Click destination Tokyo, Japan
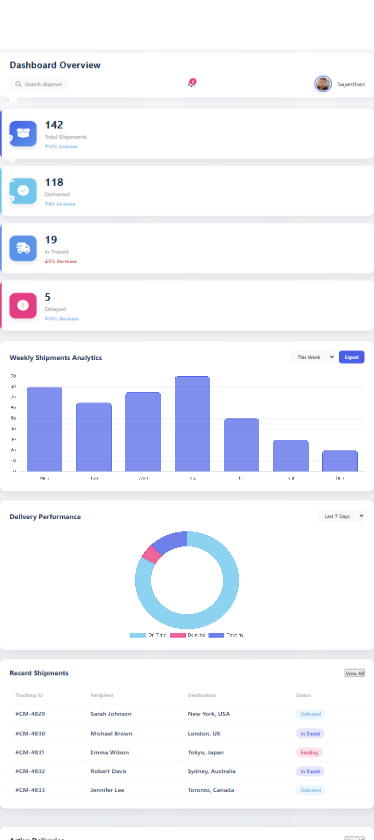The width and height of the screenshot is (374, 840). (x=206, y=752)
